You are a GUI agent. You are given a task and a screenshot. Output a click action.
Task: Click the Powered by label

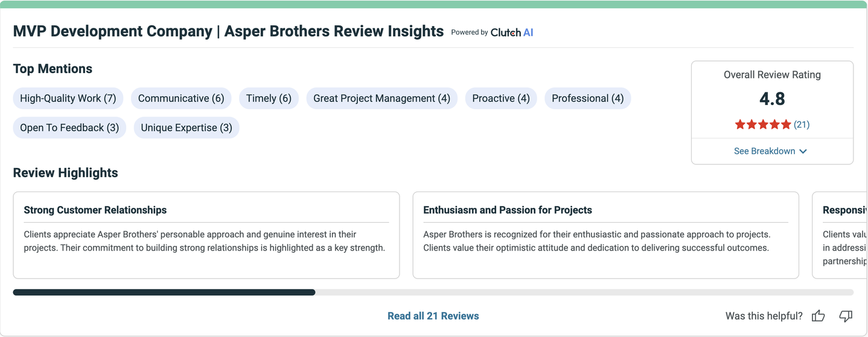[470, 33]
